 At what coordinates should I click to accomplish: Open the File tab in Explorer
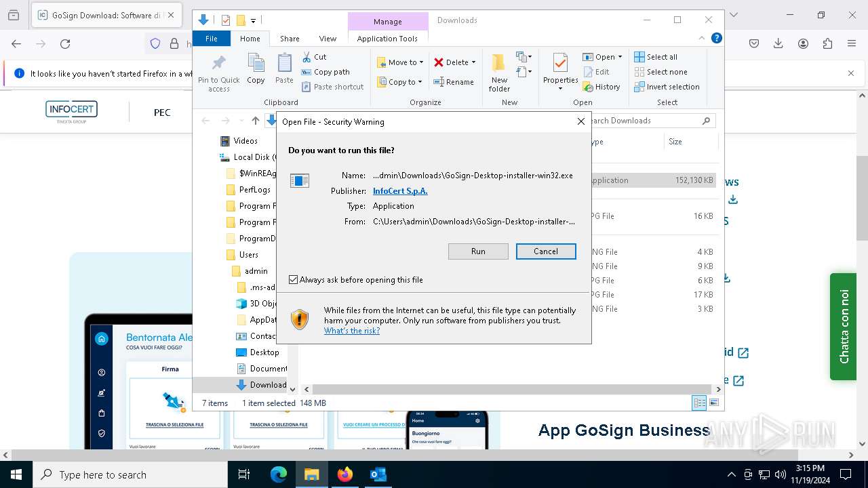(x=212, y=39)
